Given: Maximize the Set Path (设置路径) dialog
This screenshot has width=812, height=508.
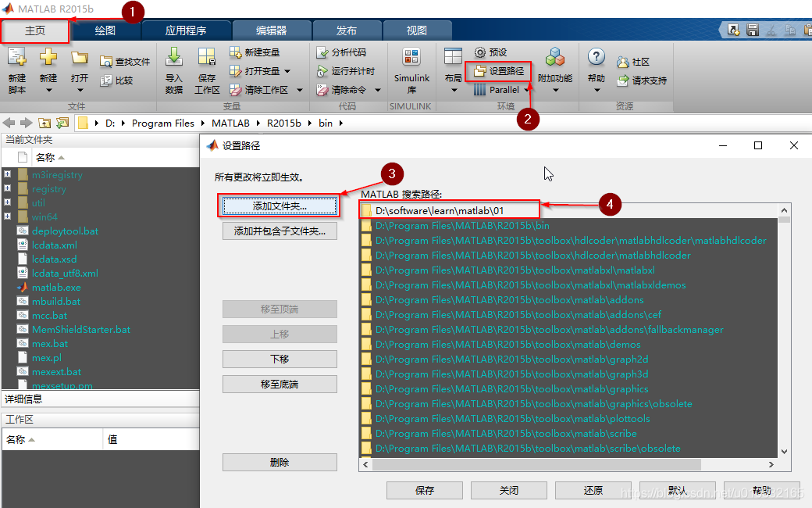Looking at the screenshot, I should pos(758,145).
